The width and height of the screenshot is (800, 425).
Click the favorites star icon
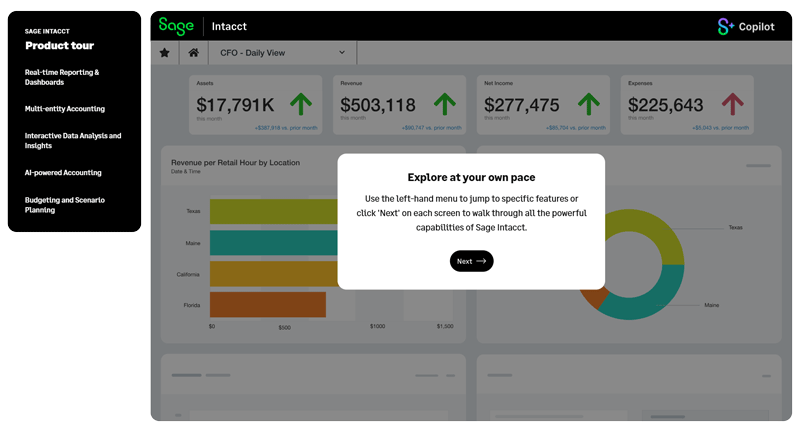pyautogui.click(x=164, y=53)
